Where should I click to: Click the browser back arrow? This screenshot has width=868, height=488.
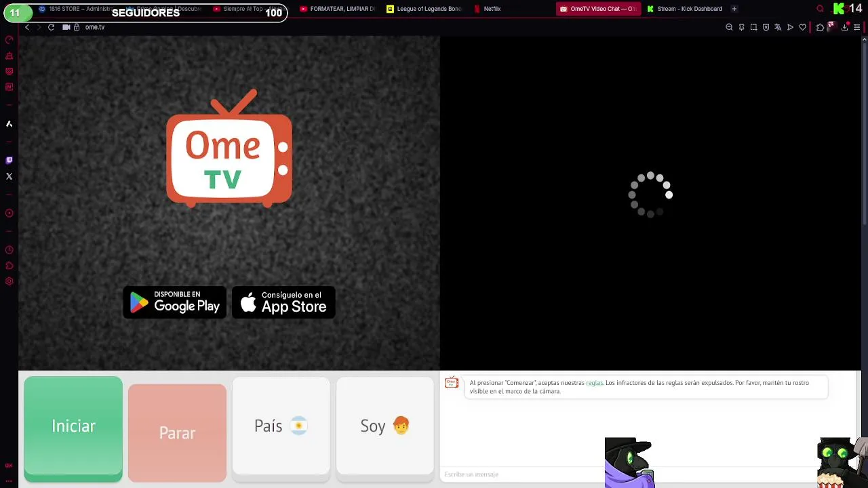click(x=27, y=27)
